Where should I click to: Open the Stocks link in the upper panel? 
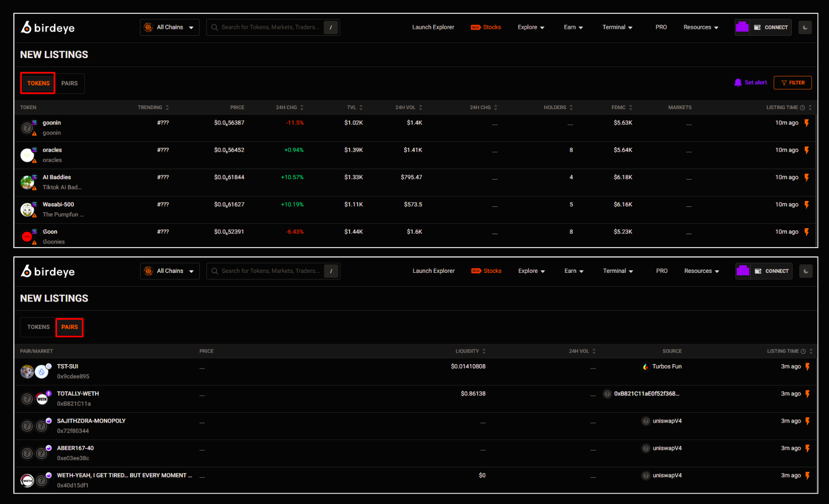click(486, 27)
